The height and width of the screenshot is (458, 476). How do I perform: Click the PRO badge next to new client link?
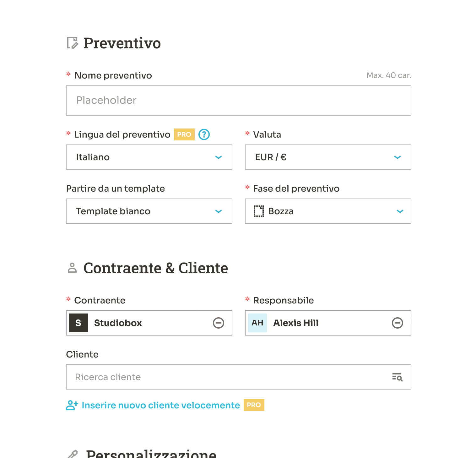pyautogui.click(x=254, y=405)
